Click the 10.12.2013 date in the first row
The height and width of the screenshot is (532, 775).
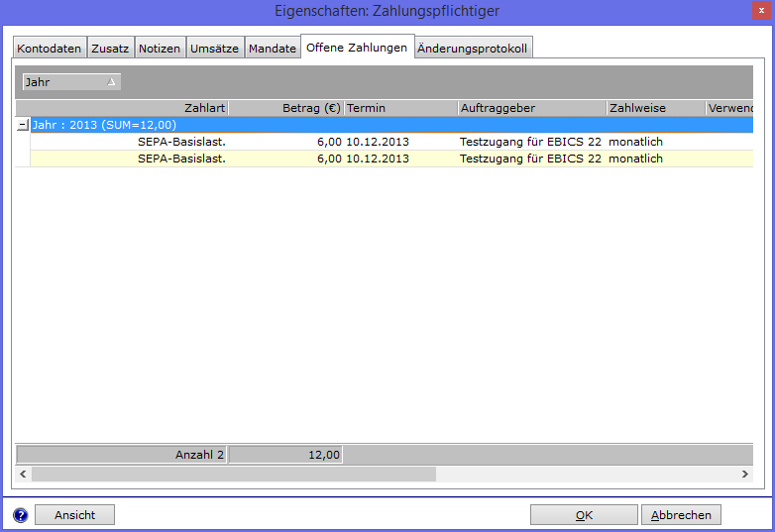[378, 142]
